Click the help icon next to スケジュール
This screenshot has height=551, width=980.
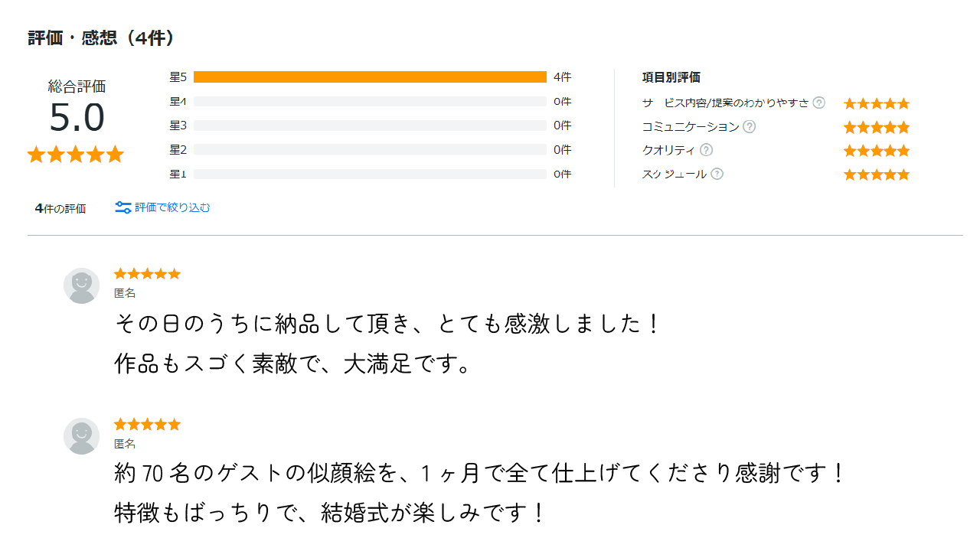tap(717, 174)
